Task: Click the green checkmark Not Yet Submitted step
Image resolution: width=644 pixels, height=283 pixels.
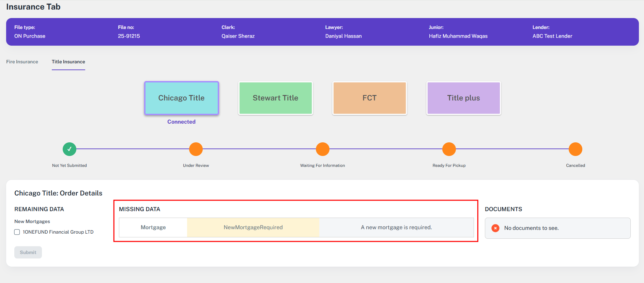Action: click(x=70, y=149)
